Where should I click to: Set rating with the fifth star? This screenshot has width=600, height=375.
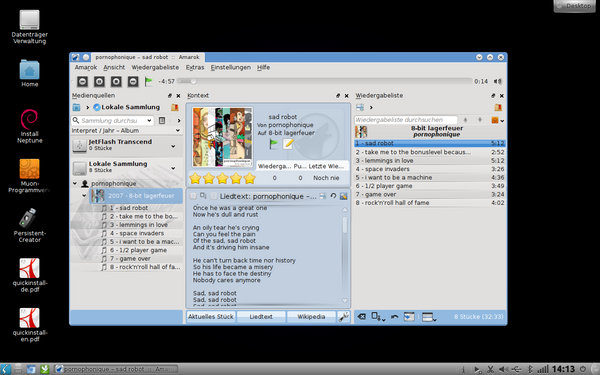coord(249,178)
